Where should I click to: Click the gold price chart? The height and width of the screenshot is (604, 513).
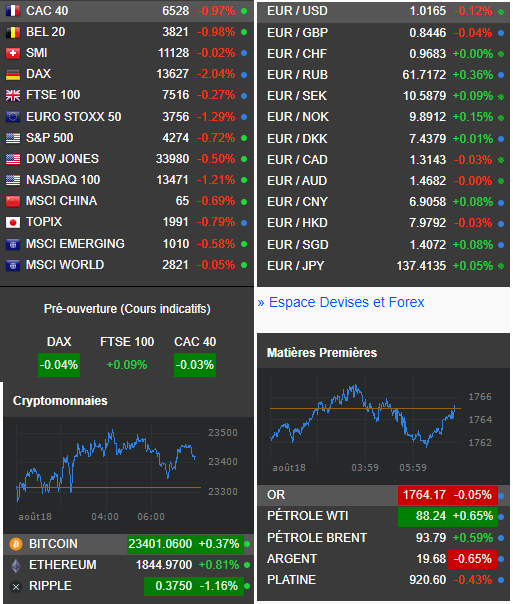(382, 426)
